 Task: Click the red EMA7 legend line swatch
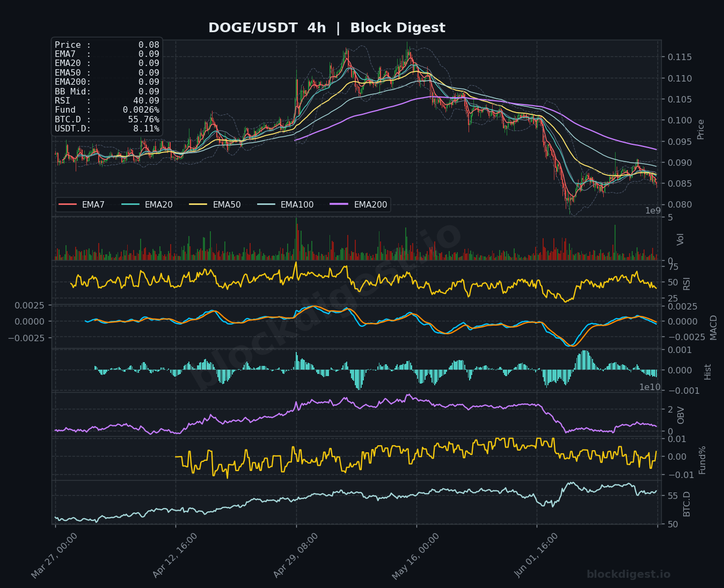(68, 204)
